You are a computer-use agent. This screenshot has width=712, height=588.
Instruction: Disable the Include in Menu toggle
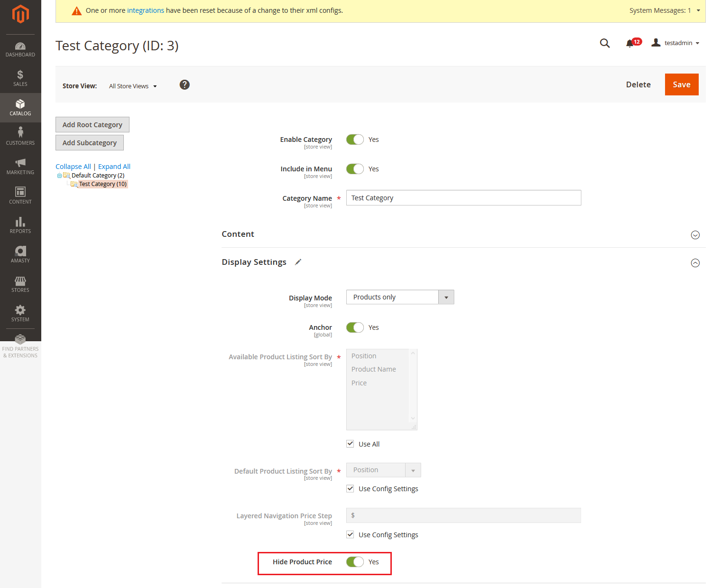(355, 168)
